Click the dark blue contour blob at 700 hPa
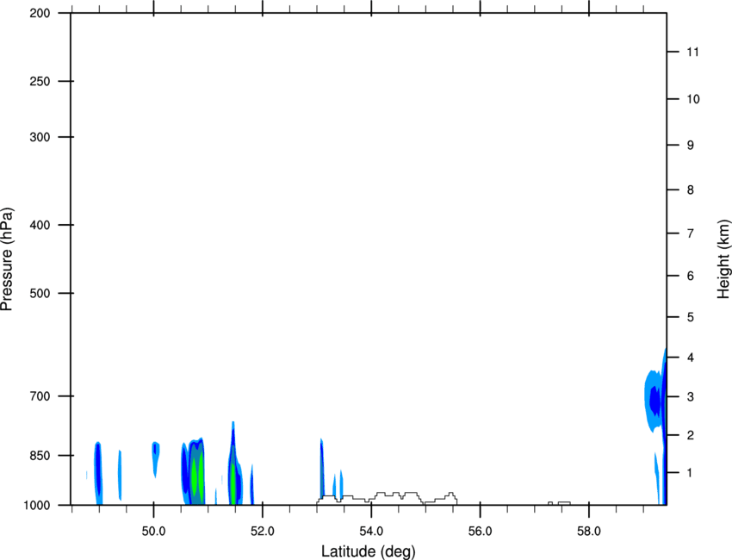This screenshot has width=732, height=560. 656,401
